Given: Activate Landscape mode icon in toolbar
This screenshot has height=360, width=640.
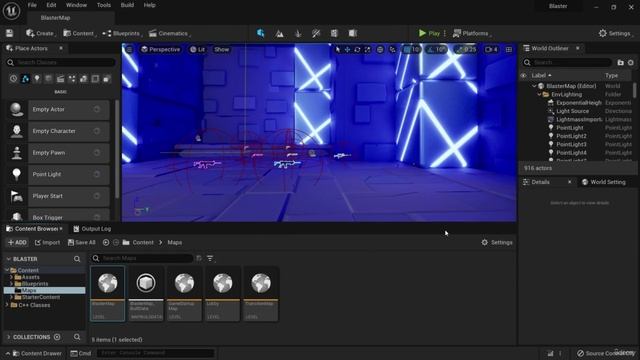Looking at the screenshot, I should click(x=279, y=33).
